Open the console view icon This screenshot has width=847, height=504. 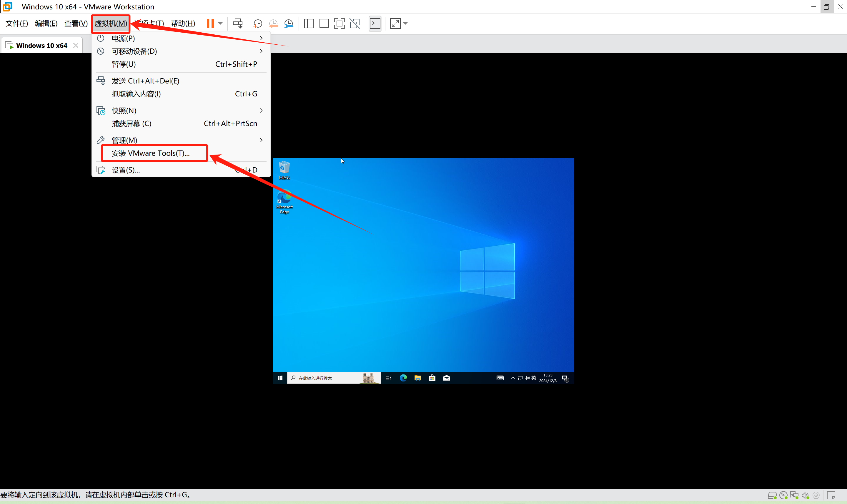tap(375, 24)
